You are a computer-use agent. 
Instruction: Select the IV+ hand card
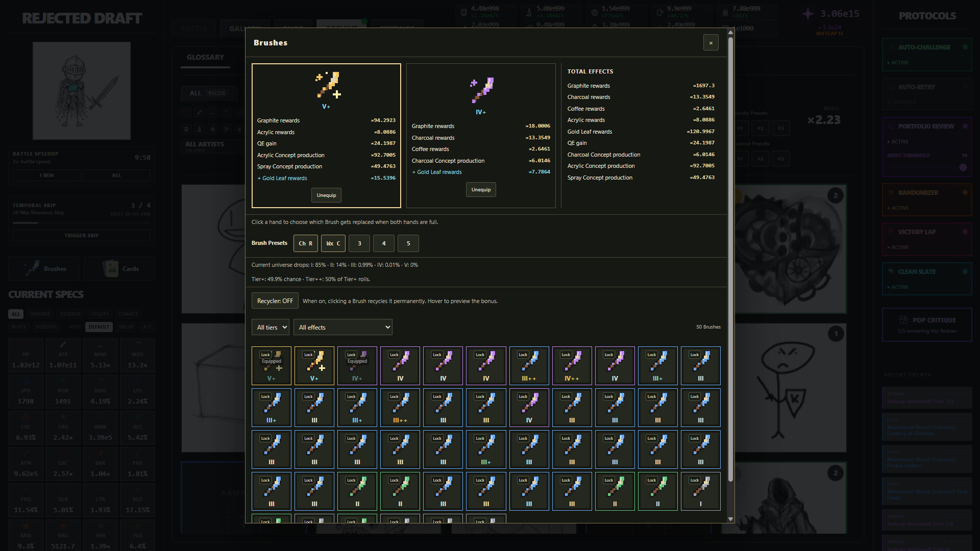click(481, 136)
